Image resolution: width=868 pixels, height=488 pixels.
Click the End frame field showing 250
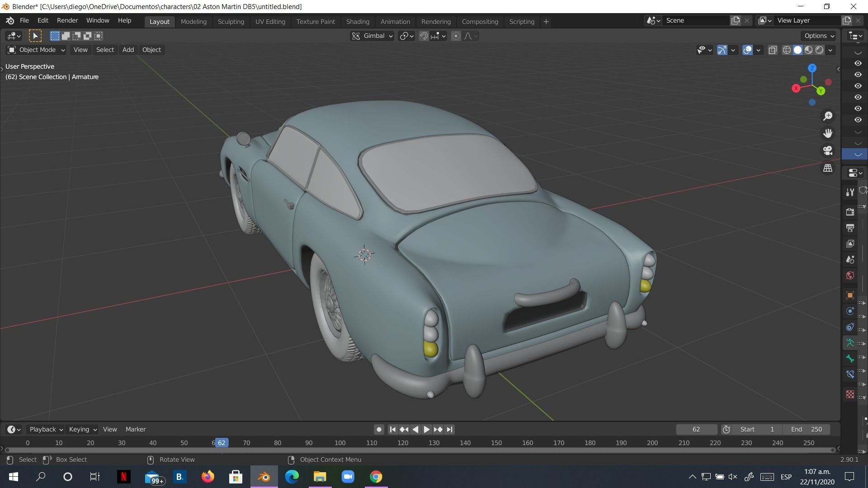[x=807, y=429]
